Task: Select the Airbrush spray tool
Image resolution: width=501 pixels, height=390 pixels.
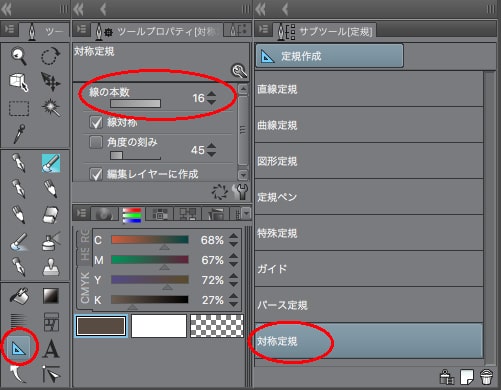Action: [x=51, y=241]
